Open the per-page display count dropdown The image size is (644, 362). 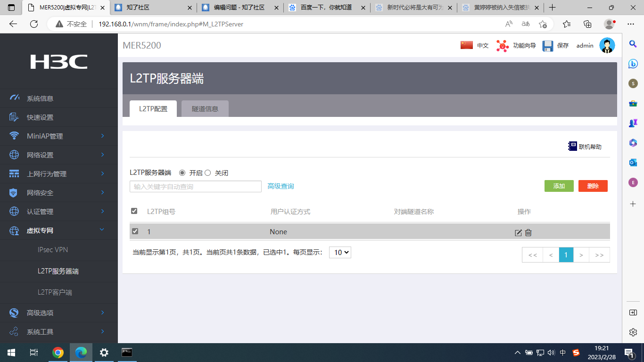point(340,252)
